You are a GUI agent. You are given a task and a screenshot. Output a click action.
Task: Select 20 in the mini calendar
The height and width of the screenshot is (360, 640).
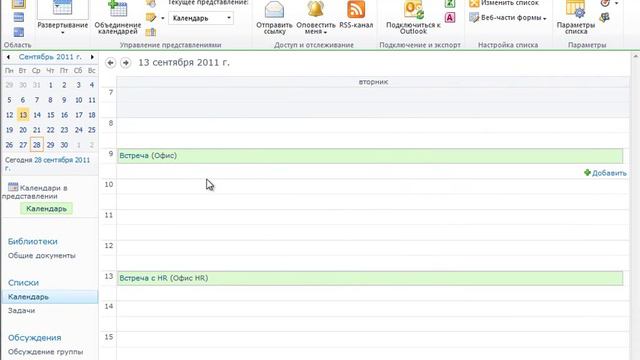pyautogui.click(x=23, y=130)
